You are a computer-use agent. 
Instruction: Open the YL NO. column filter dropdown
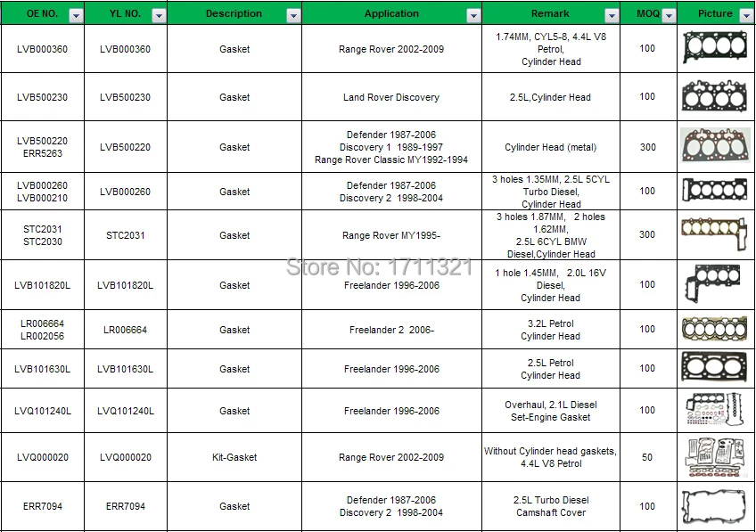159,16
